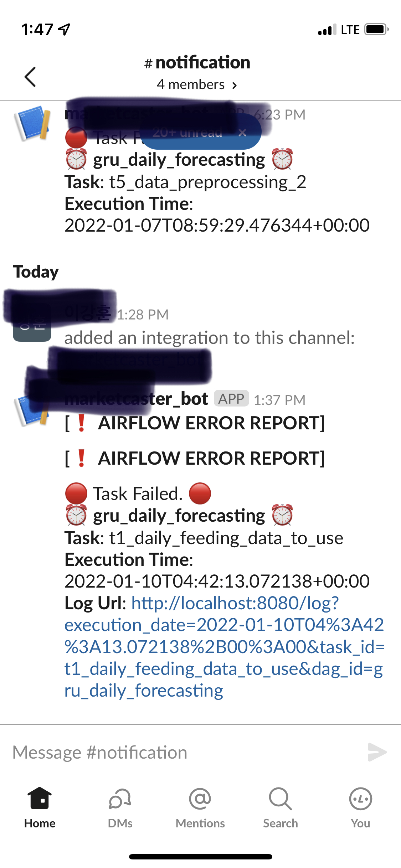This screenshot has width=401, height=868.
Task: Open the You profile tab
Action: tap(361, 808)
